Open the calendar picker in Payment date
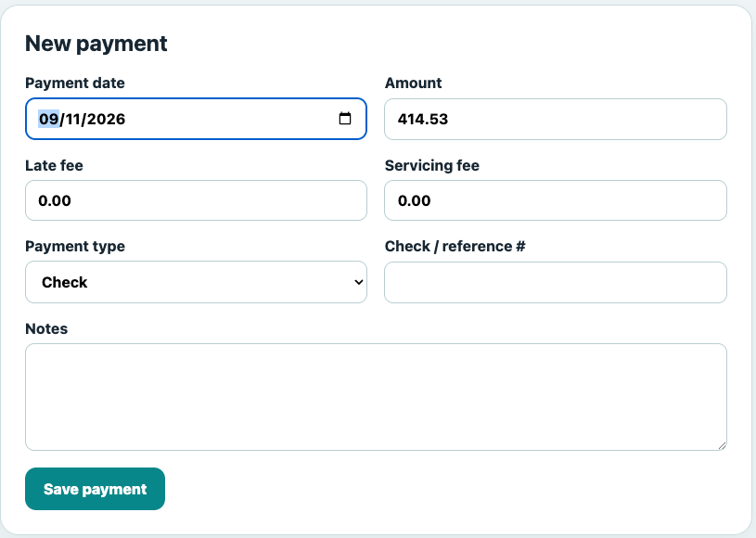The image size is (756, 538). point(345,119)
